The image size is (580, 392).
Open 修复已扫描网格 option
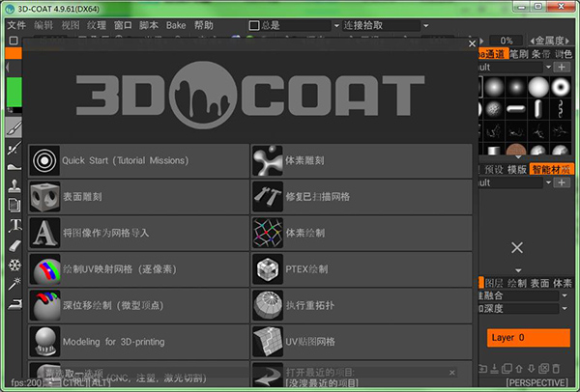[x=362, y=197]
